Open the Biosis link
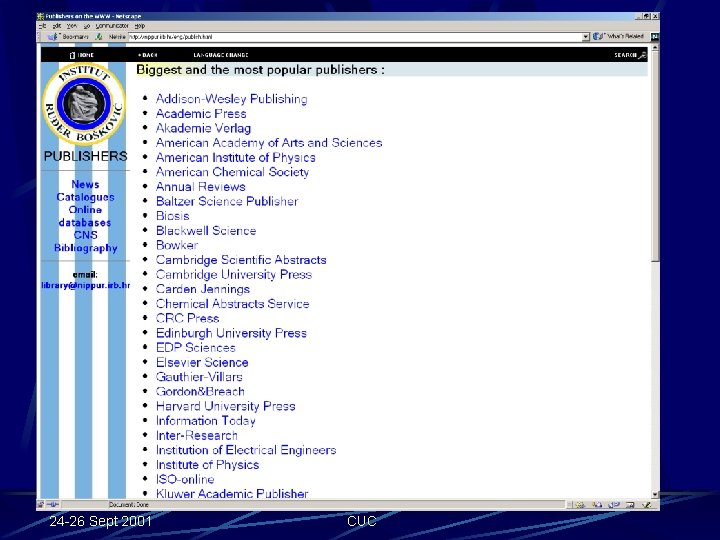This screenshot has width=720, height=540. (x=173, y=216)
